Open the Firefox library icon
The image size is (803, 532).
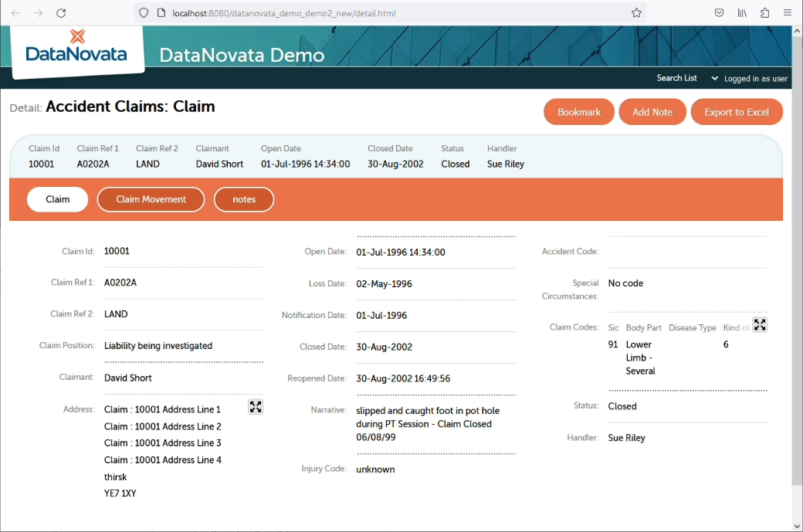[x=741, y=12]
